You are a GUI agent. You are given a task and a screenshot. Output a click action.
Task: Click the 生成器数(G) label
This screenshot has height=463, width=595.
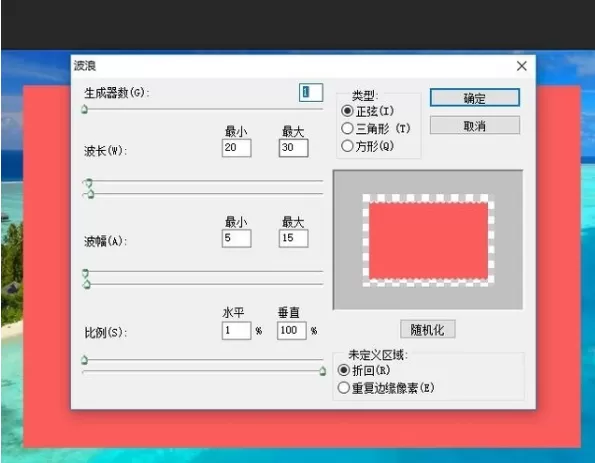116,93
